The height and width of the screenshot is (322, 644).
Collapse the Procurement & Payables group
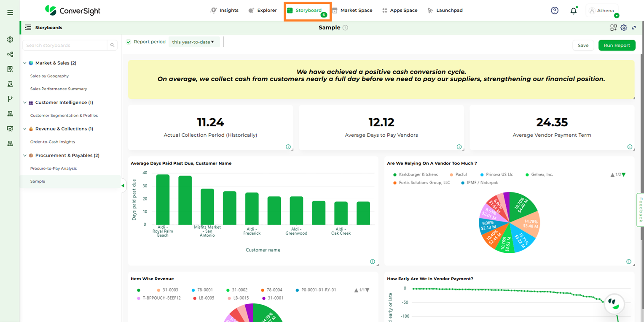pyautogui.click(x=25, y=156)
